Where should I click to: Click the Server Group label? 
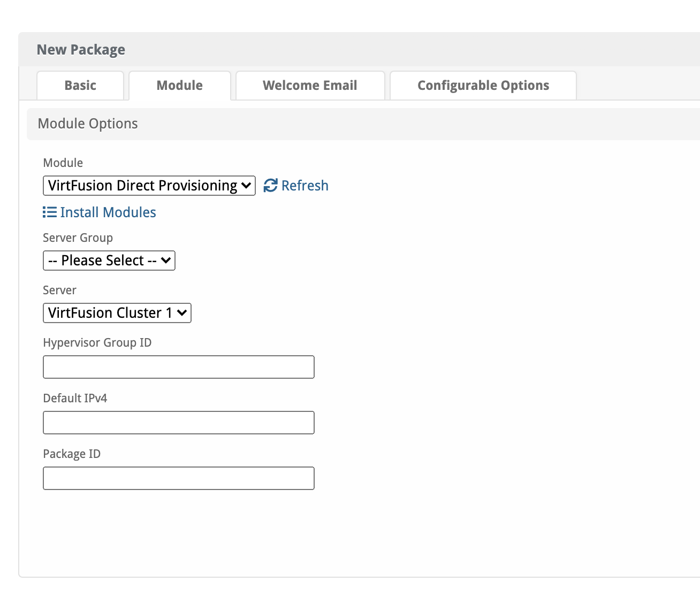click(78, 238)
